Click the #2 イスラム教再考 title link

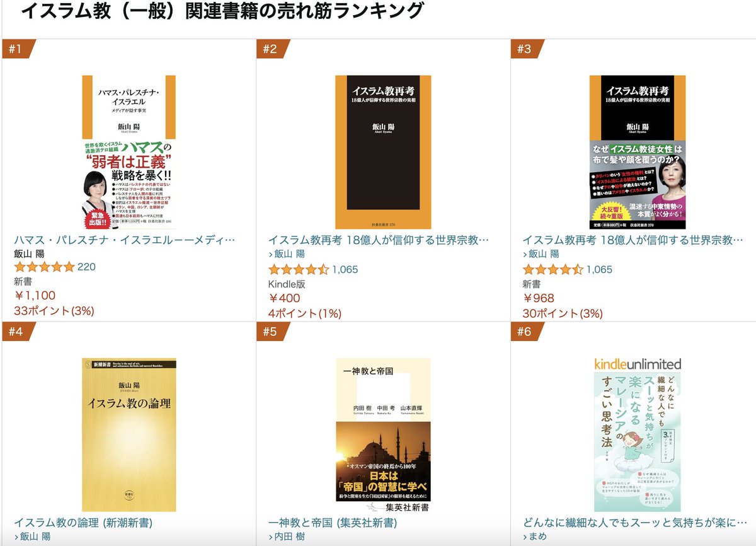click(x=379, y=240)
